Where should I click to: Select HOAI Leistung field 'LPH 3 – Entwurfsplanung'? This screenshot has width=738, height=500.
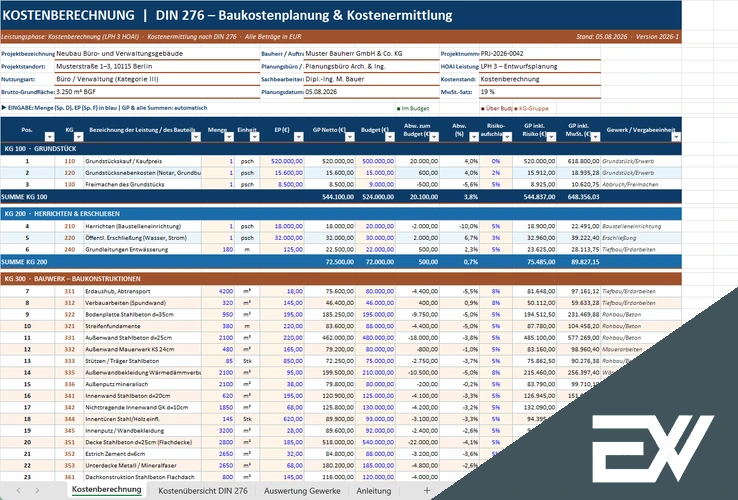click(540, 66)
